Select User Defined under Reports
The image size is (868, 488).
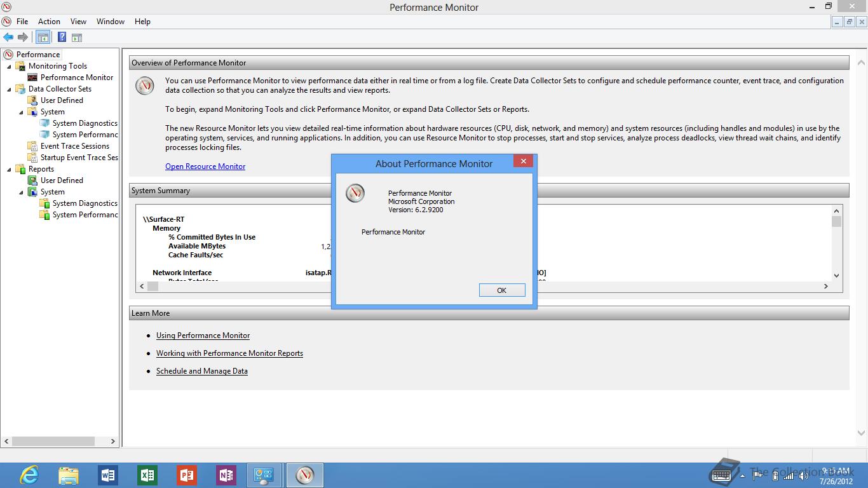tap(62, 180)
